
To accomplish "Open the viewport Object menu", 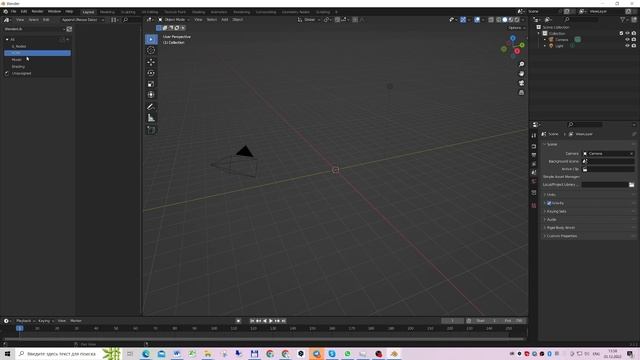I will (238, 20).
